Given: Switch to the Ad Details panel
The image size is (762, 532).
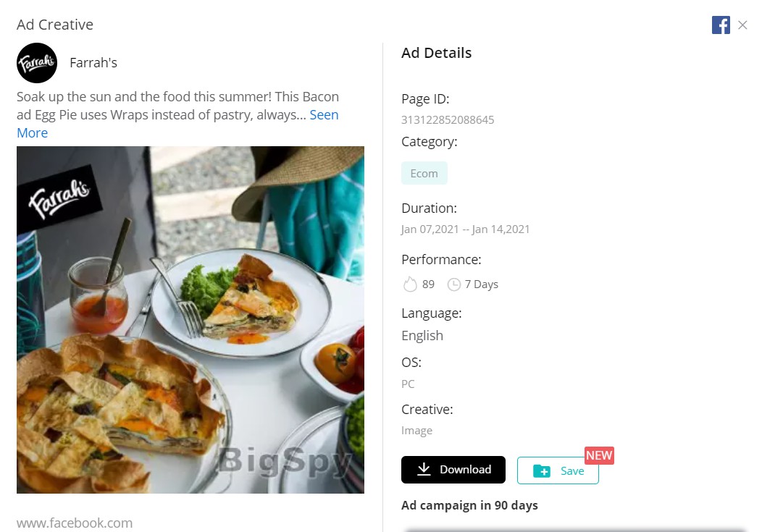Looking at the screenshot, I should (x=436, y=52).
